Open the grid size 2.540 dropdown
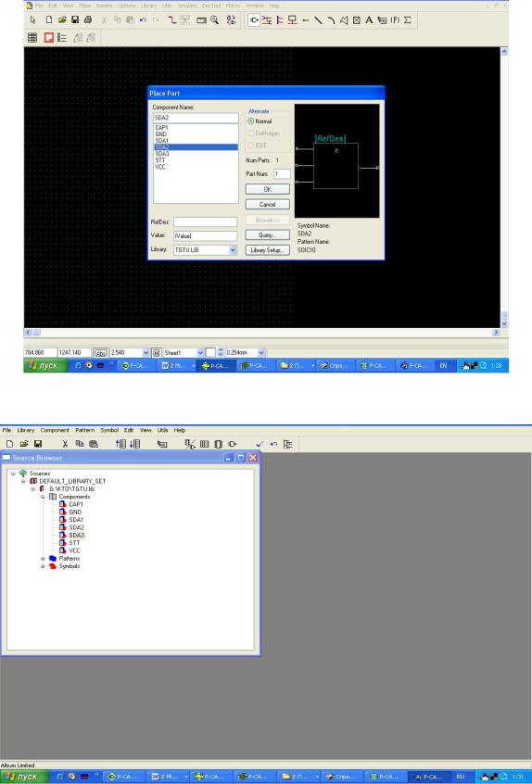The width and height of the screenshot is (532, 784). (x=146, y=352)
